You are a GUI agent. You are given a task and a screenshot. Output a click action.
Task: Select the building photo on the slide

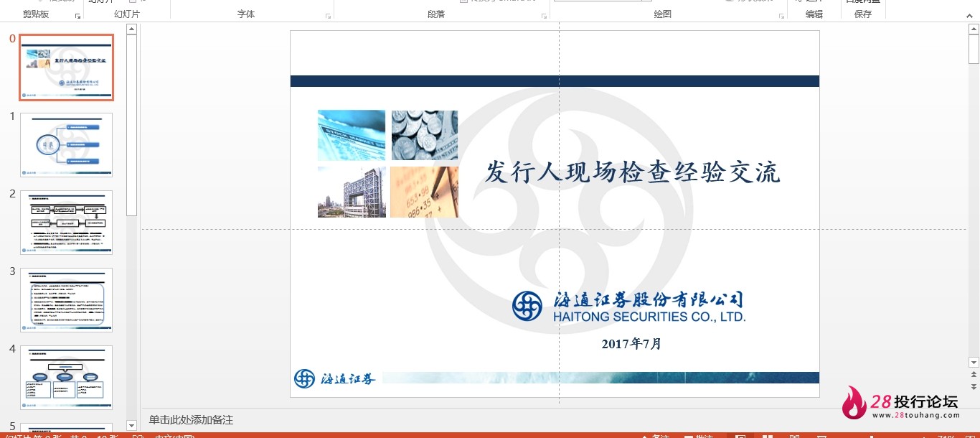pos(352,192)
